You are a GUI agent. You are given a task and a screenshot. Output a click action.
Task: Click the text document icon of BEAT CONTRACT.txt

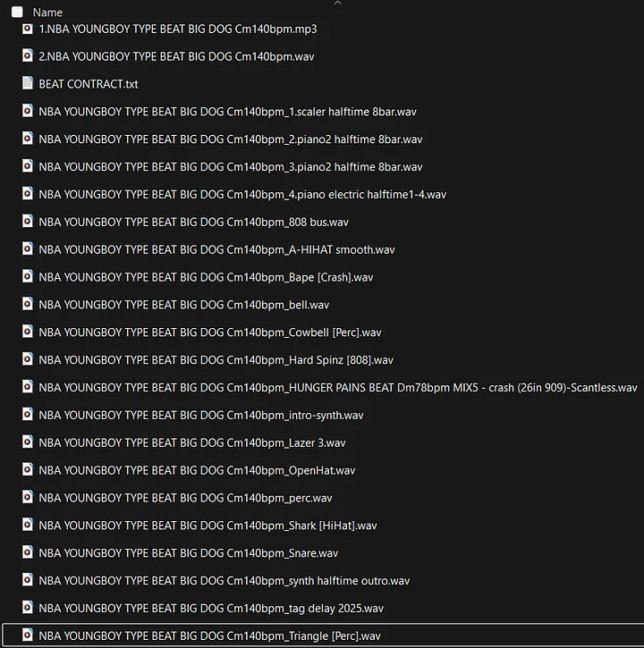tap(28, 83)
